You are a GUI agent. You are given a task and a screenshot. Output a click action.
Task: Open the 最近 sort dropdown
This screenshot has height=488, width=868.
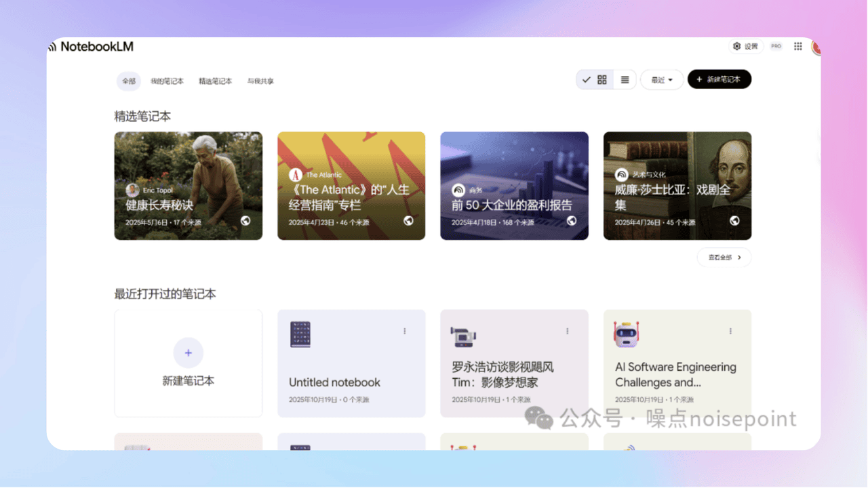click(662, 80)
